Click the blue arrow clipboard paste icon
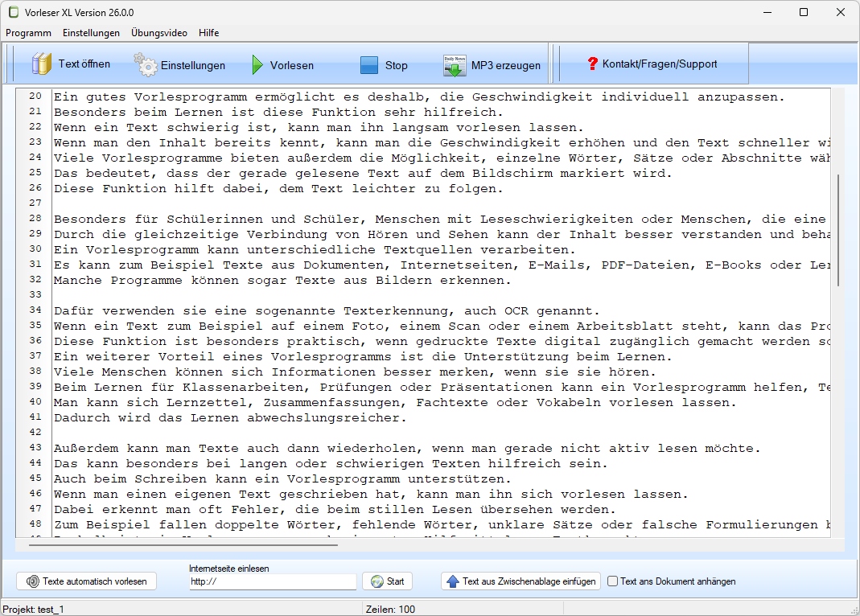The width and height of the screenshot is (860, 616). (452, 581)
